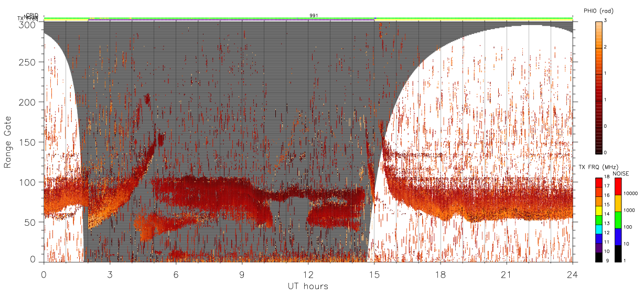Click the 3 tick on UT hours axis
644x297 pixels.
click(110, 274)
